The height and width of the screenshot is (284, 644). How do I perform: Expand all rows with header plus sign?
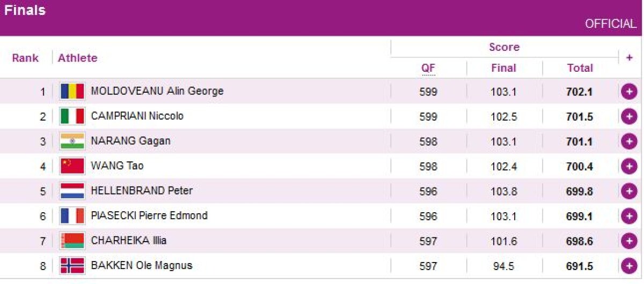pyautogui.click(x=630, y=57)
